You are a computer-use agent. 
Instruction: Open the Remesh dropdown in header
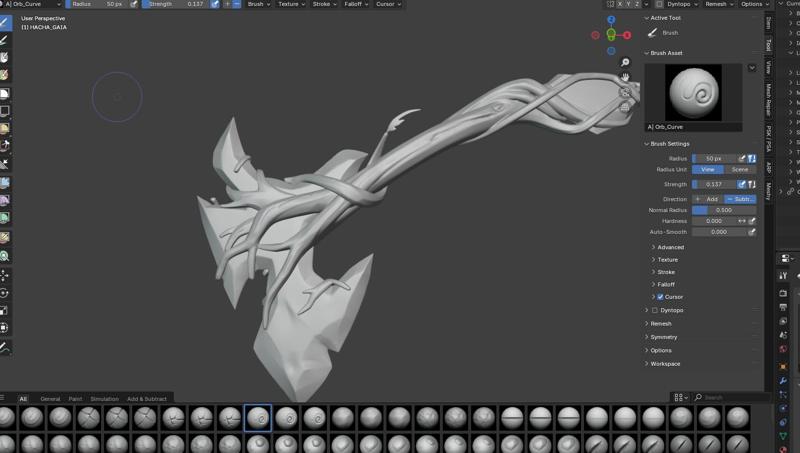(x=719, y=4)
